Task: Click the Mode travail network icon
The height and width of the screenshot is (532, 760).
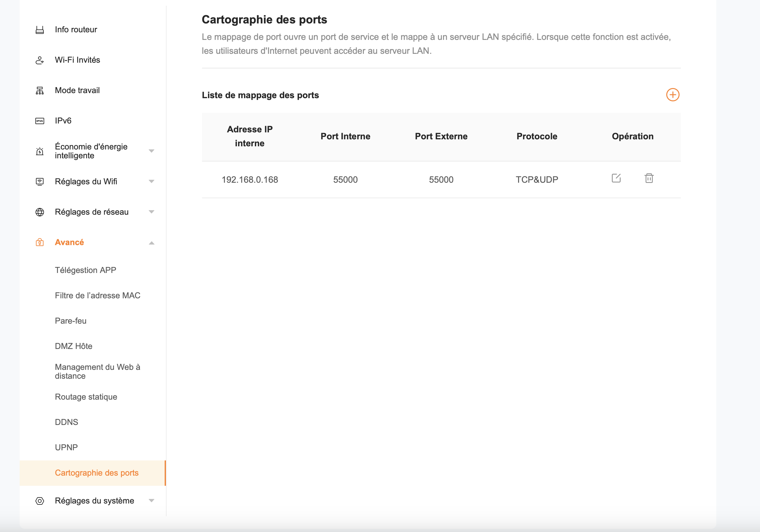Action: tap(40, 91)
